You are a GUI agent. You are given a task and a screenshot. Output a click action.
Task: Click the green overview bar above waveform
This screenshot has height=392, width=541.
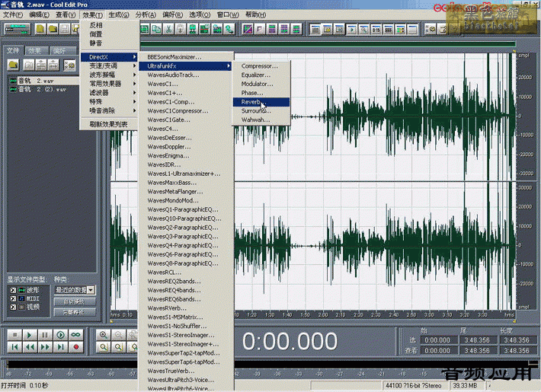[327, 44]
